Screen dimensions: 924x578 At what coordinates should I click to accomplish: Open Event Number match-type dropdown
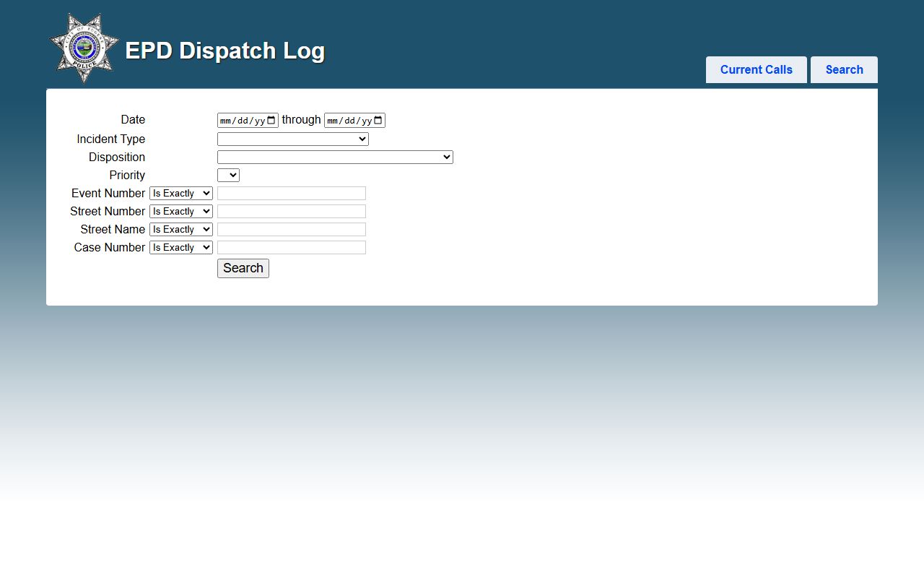pos(181,193)
